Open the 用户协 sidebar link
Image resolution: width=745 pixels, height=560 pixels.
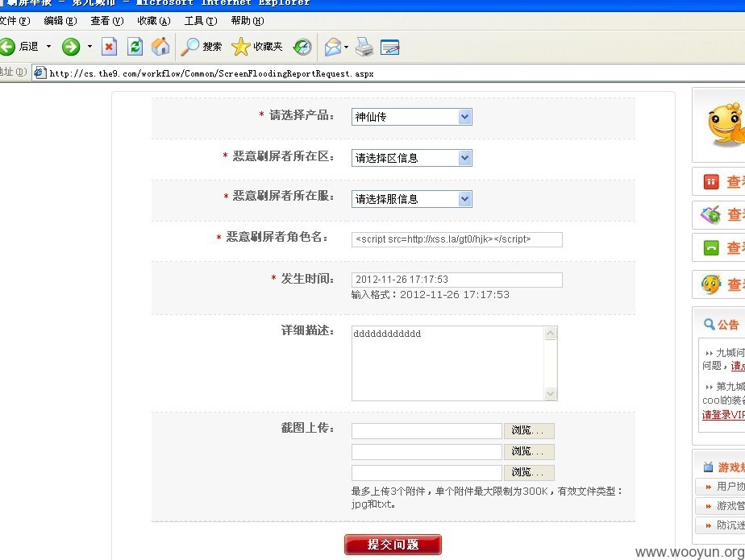pyautogui.click(x=730, y=487)
